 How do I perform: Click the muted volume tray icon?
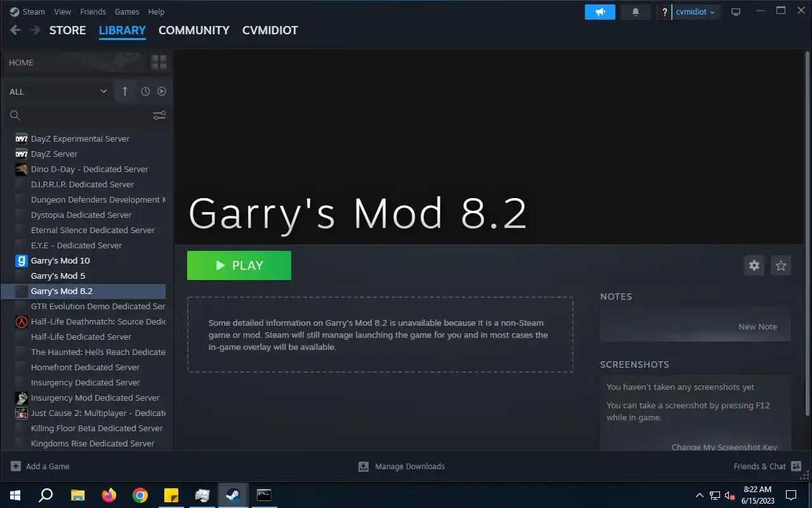pos(730,495)
